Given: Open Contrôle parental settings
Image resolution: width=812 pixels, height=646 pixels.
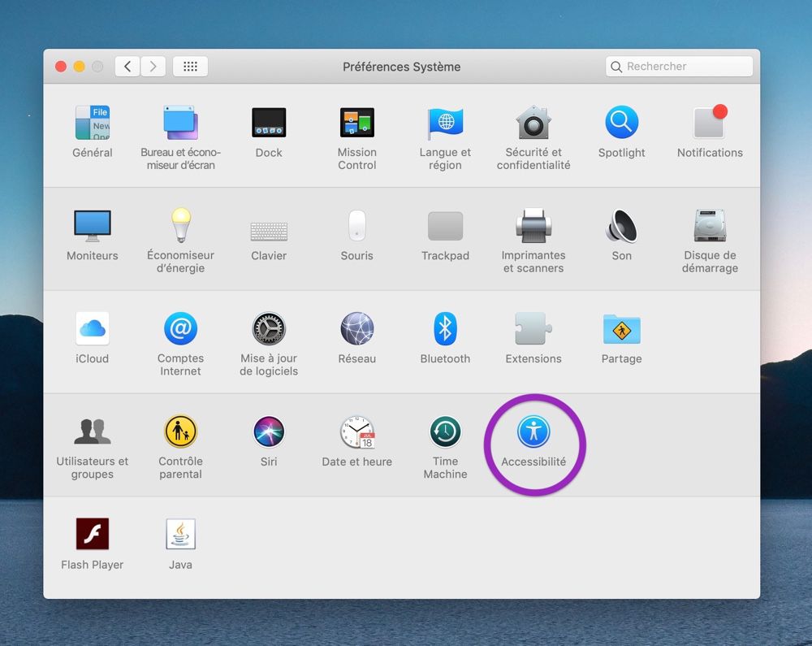Looking at the screenshot, I should (x=181, y=431).
